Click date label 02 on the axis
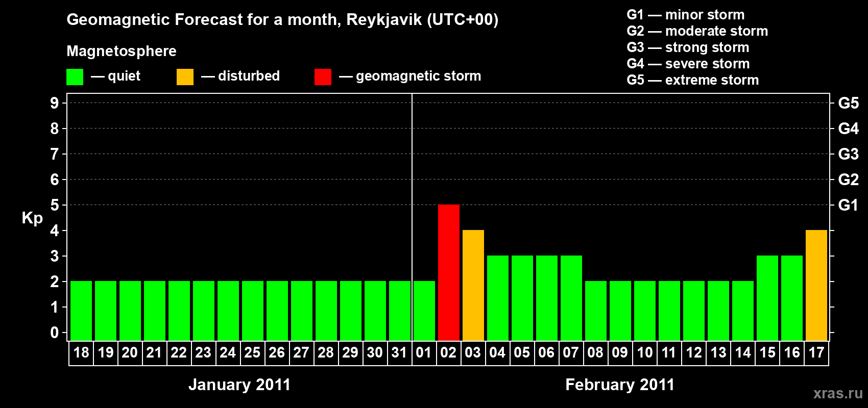The height and width of the screenshot is (408, 868). pyautogui.click(x=448, y=352)
